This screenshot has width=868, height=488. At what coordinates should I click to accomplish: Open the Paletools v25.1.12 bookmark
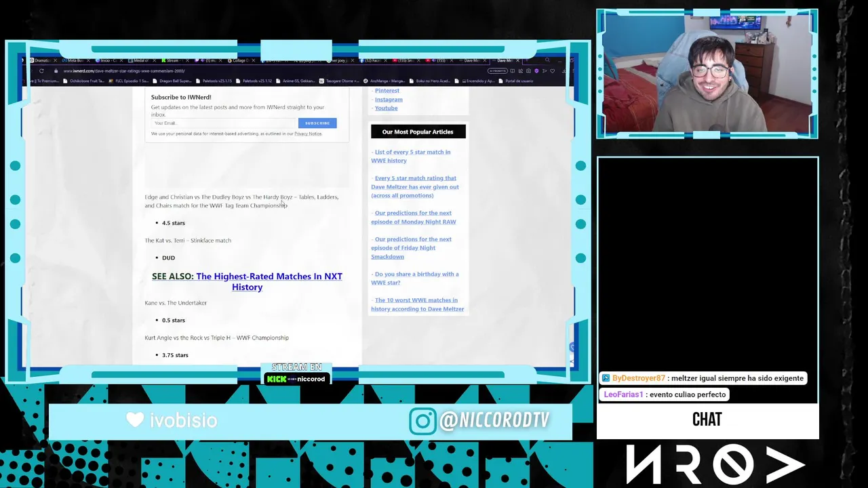coord(254,81)
